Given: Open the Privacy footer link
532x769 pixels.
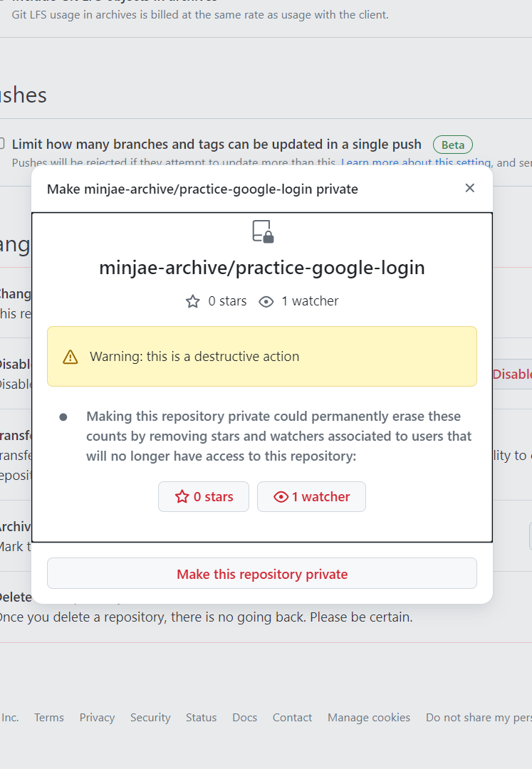Looking at the screenshot, I should click(97, 718).
